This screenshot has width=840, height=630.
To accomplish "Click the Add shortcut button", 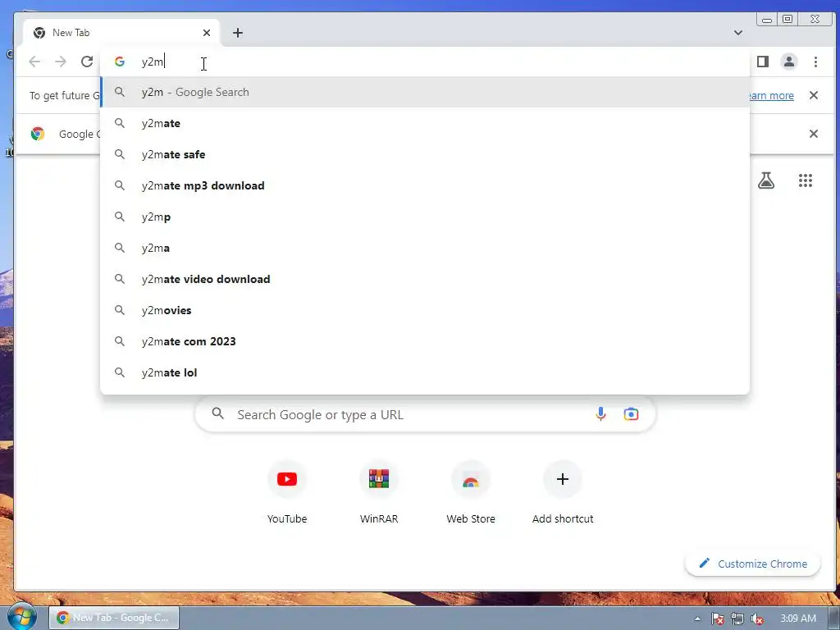I will (563, 492).
